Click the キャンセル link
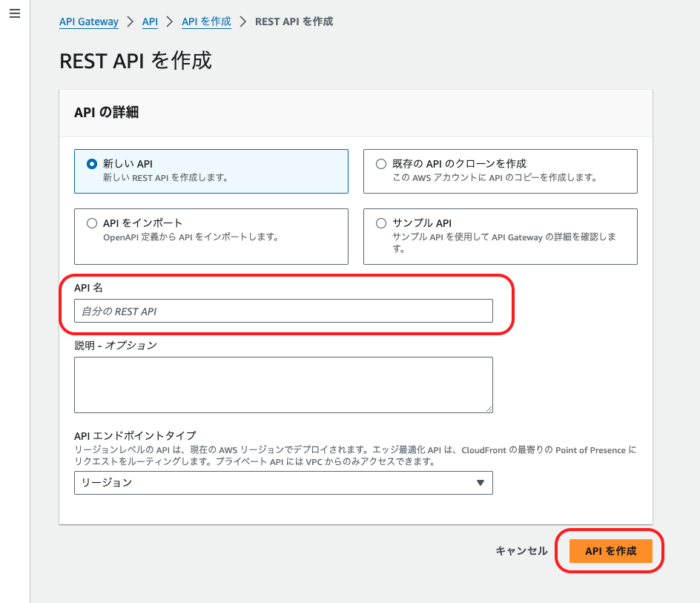The width and height of the screenshot is (700, 603). point(521,551)
